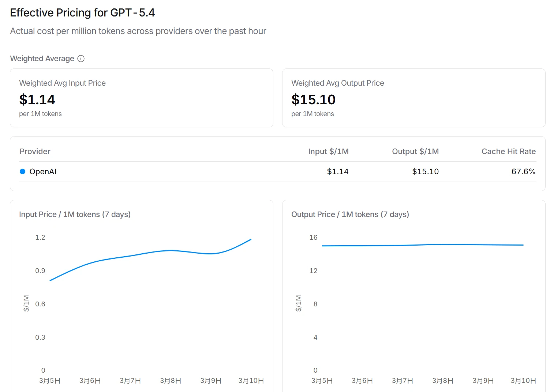Sort by the Output $/1M column header
Viewport: 550px width, 392px height.
pos(415,152)
